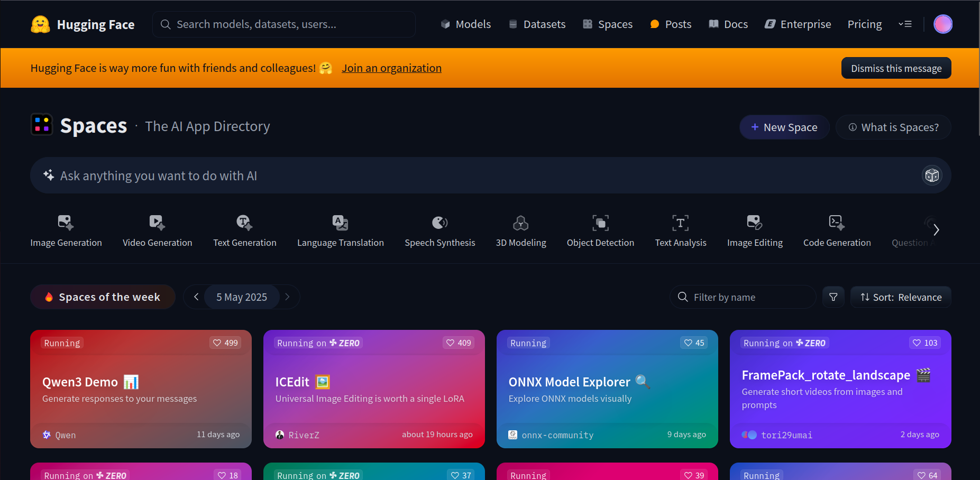Click the Join an organization link

(391, 68)
